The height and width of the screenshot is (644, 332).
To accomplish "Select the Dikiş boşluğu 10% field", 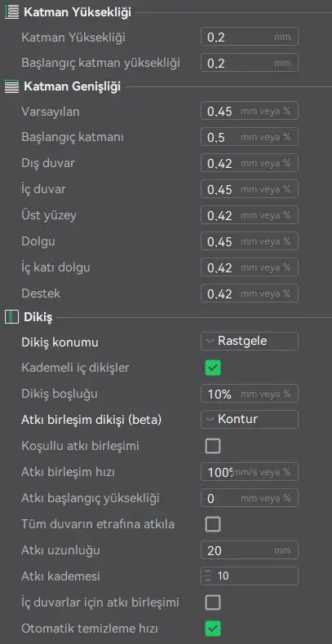I will tap(250, 394).
